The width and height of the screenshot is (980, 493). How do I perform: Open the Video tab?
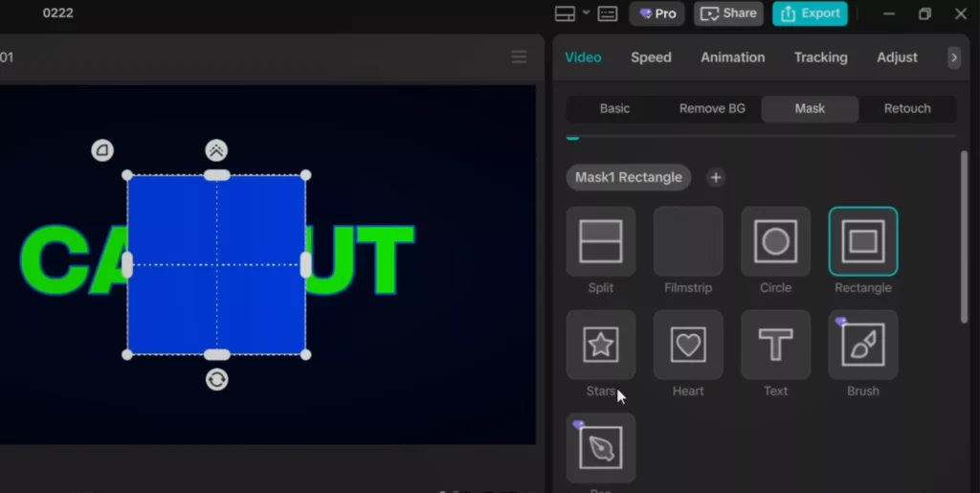pos(583,57)
